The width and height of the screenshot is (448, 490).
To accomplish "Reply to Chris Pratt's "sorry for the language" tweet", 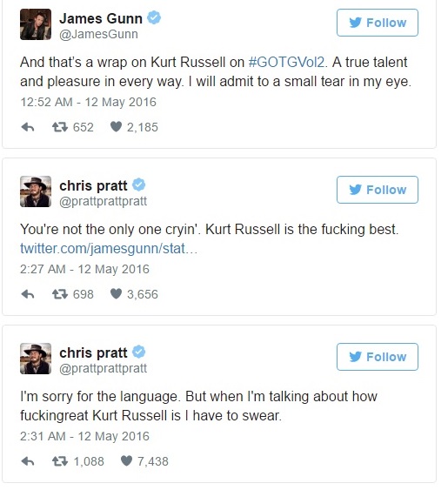I will coord(28,461).
